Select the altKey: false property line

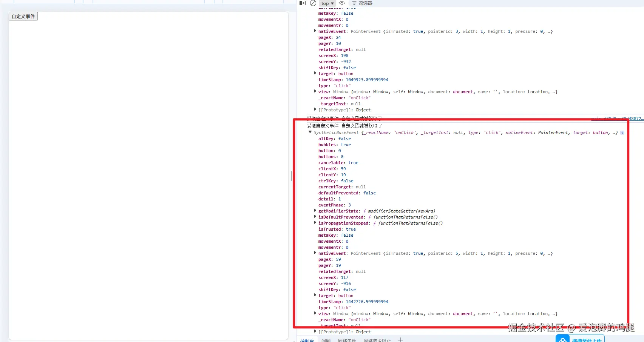pos(335,139)
